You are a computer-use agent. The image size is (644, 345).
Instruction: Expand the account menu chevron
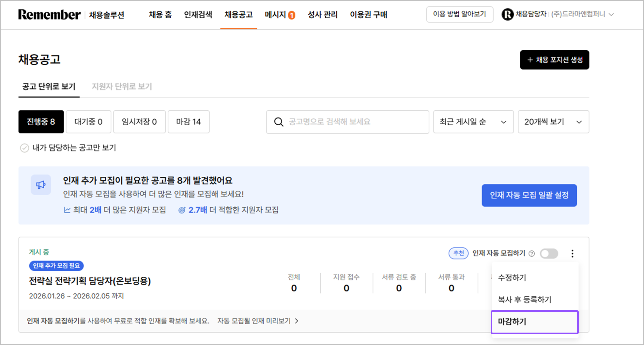click(x=612, y=15)
